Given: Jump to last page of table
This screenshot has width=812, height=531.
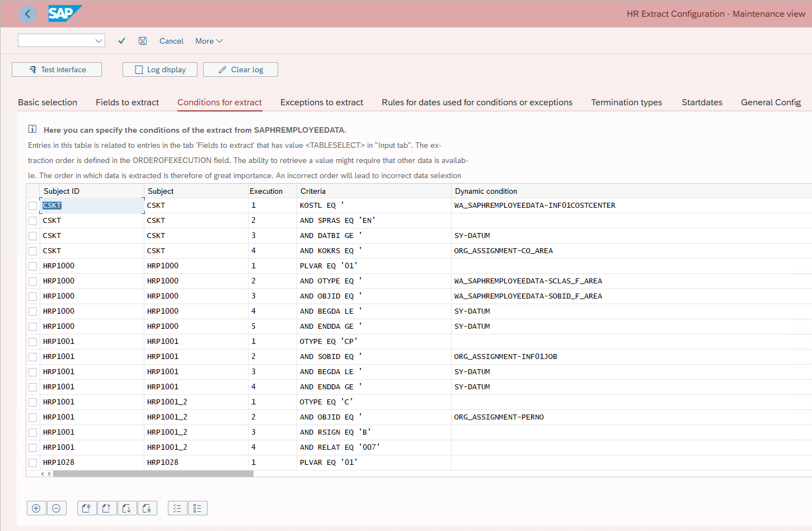Looking at the screenshot, I should [x=147, y=508].
